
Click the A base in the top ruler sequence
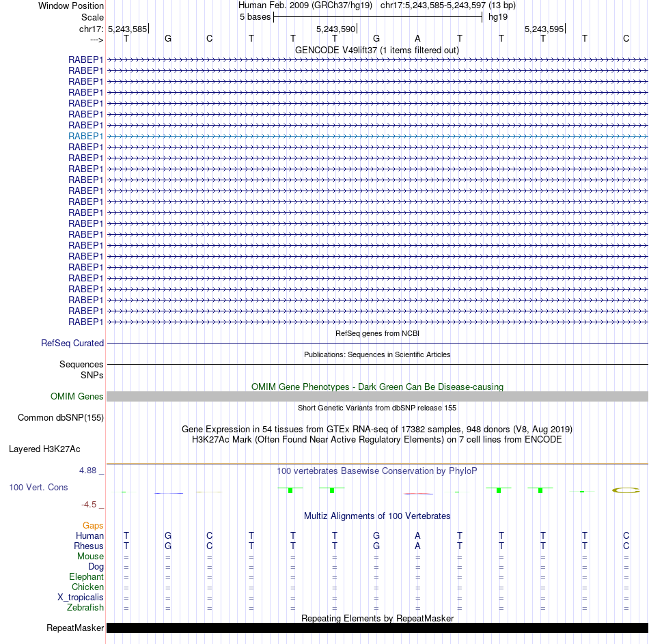(417, 38)
